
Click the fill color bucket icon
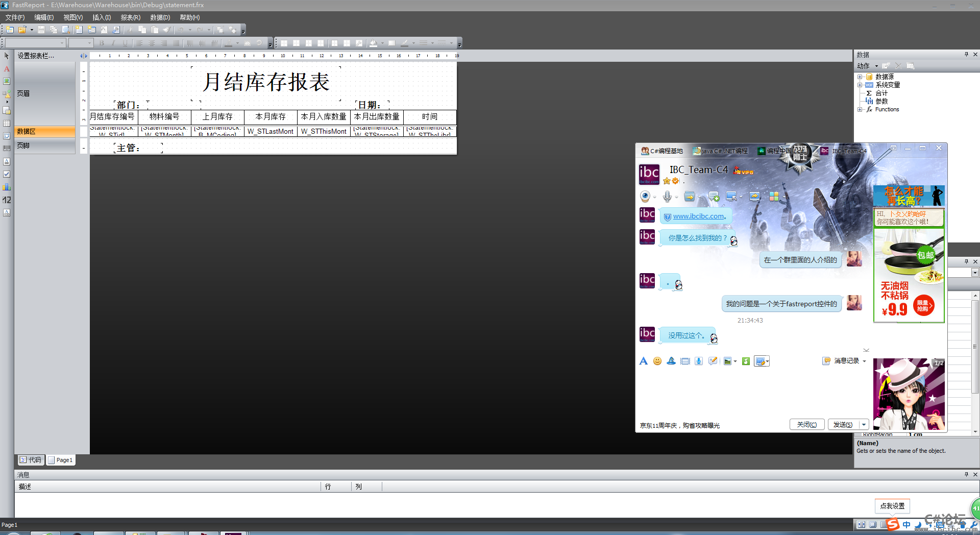coord(373,43)
